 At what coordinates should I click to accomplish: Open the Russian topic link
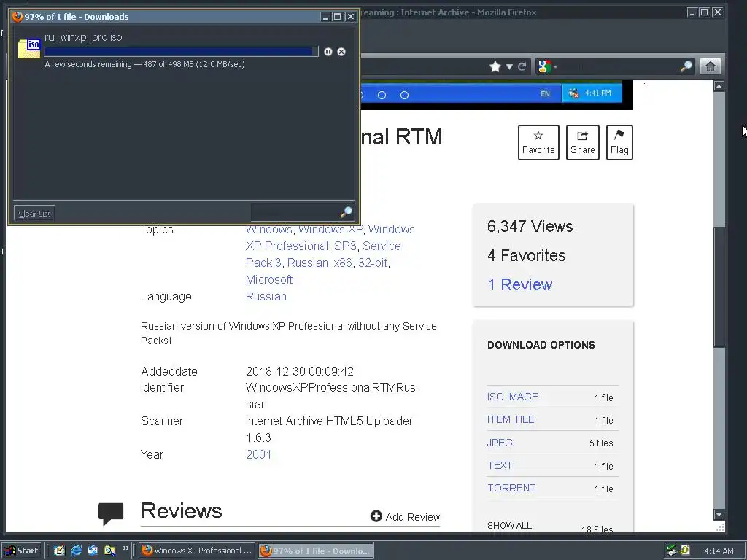(308, 262)
